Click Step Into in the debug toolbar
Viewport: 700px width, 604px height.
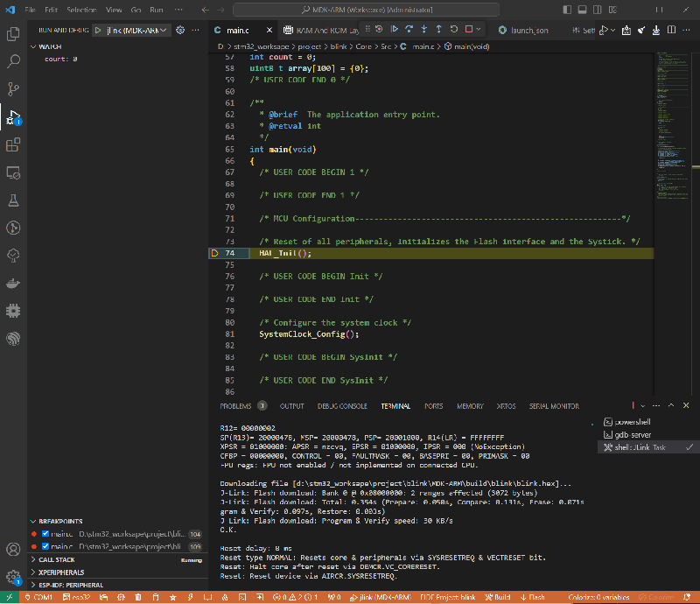point(423,28)
